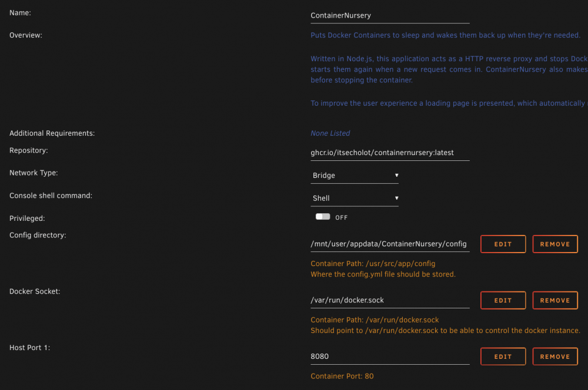The image size is (588, 390).
Task: Click the 'Puts Docker Containers to sleep' overview line
Action: click(445, 35)
